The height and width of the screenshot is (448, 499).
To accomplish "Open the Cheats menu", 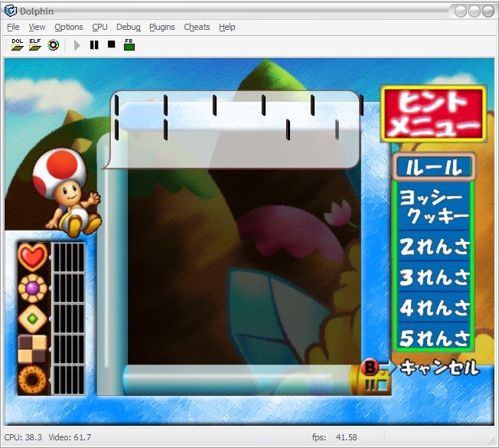I will tap(197, 27).
